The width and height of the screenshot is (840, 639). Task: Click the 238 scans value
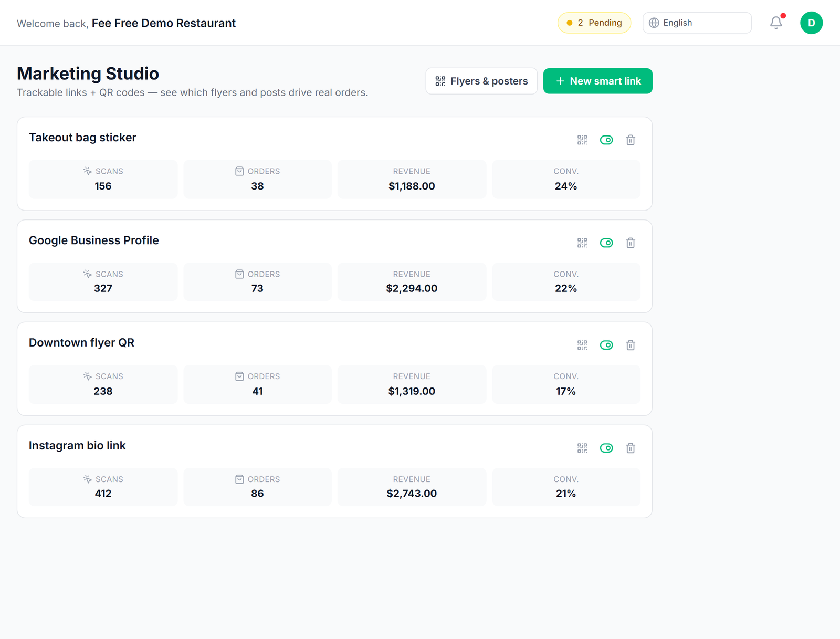[103, 391]
